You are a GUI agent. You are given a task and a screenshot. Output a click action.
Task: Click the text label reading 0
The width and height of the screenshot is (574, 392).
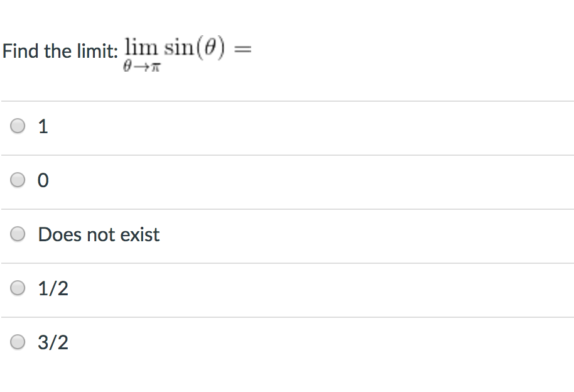click(43, 180)
